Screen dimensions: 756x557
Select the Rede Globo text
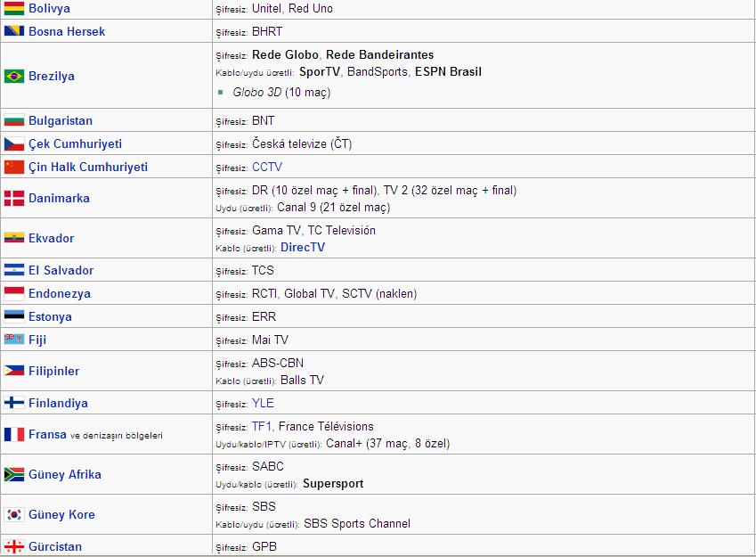pyautogui.click(x=286, y=54)
